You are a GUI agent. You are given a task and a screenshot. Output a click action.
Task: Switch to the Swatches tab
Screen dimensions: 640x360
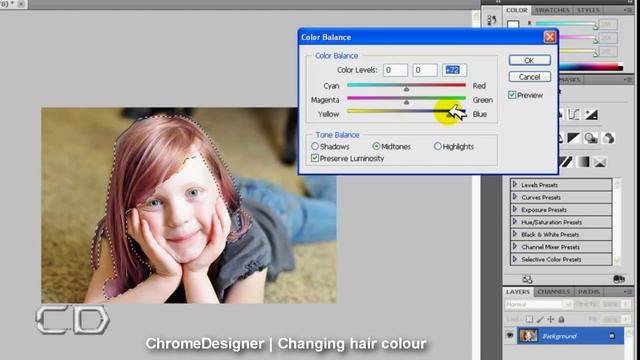point(552,10)
